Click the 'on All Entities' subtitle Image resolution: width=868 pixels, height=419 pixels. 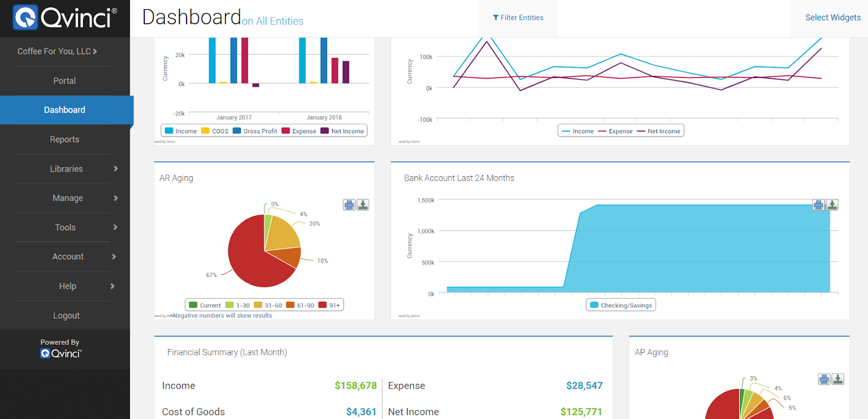[x=272, y=21]
